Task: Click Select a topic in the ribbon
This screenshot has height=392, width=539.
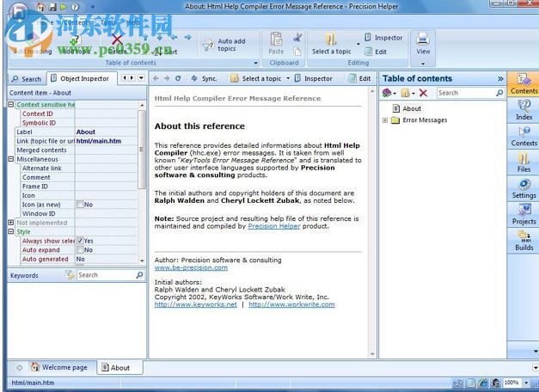Action: [331, 44]
